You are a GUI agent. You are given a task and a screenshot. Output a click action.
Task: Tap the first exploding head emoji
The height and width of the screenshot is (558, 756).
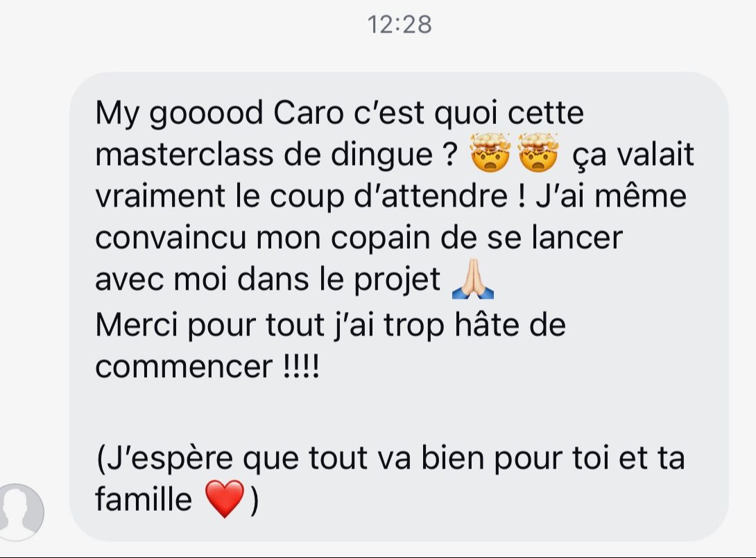[490, 152]
